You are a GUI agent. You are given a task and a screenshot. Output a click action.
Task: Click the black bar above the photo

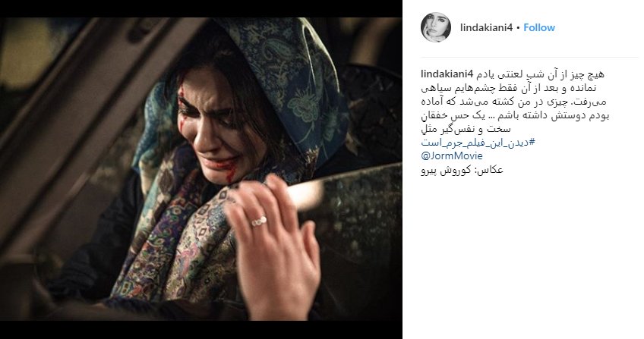[x=200, y=8]
